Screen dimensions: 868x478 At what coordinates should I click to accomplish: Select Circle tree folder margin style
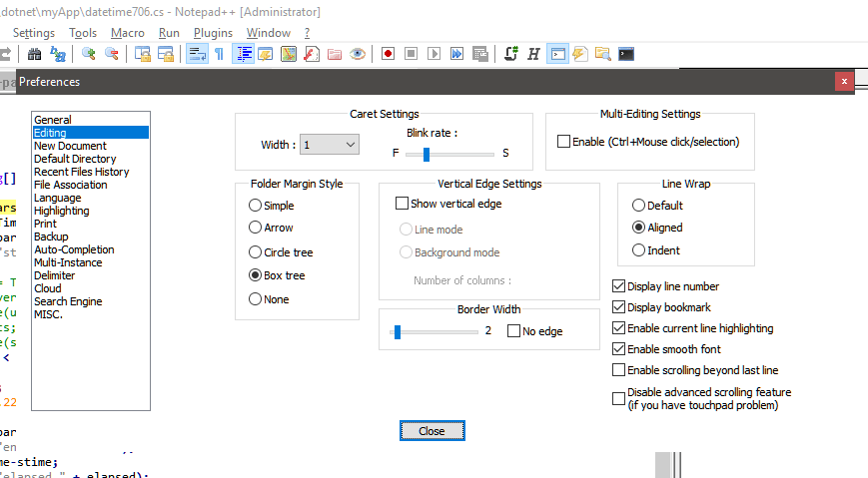click(256, 252)
